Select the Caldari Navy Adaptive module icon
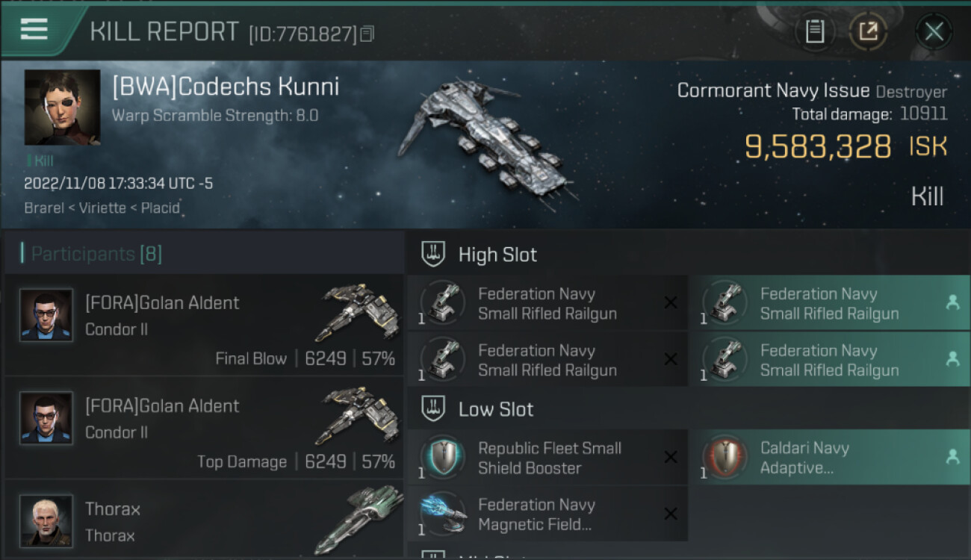The height and width of the screenshot is (560, 971). pyautogui.click(x=725, y=457)
